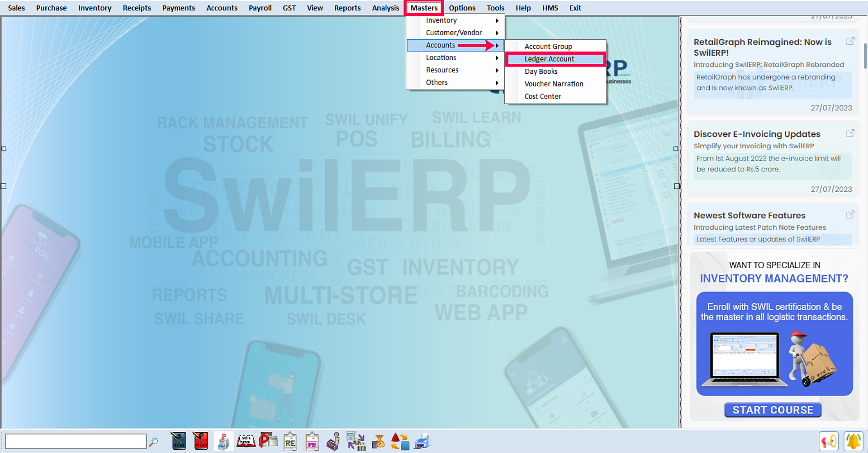Click 'WANT TO SPECIALIZE IN' heading text
This screenshot has width=868, height=453.
(774, 265)
